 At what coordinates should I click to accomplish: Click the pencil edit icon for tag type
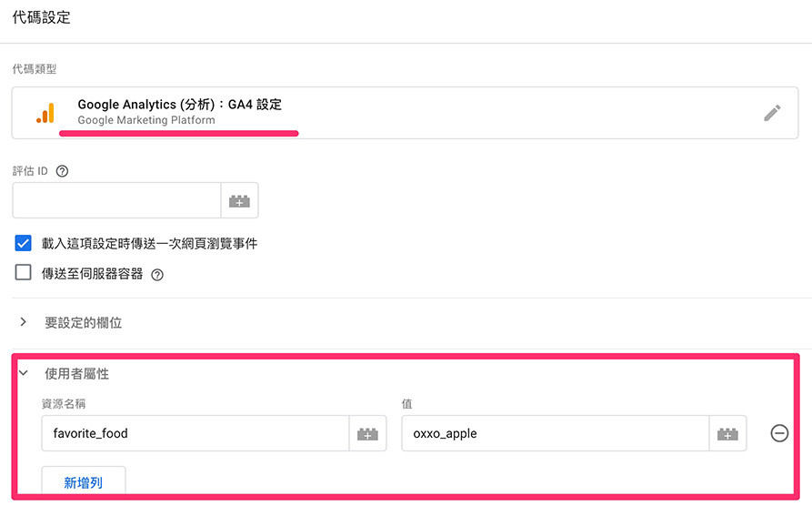772,113
